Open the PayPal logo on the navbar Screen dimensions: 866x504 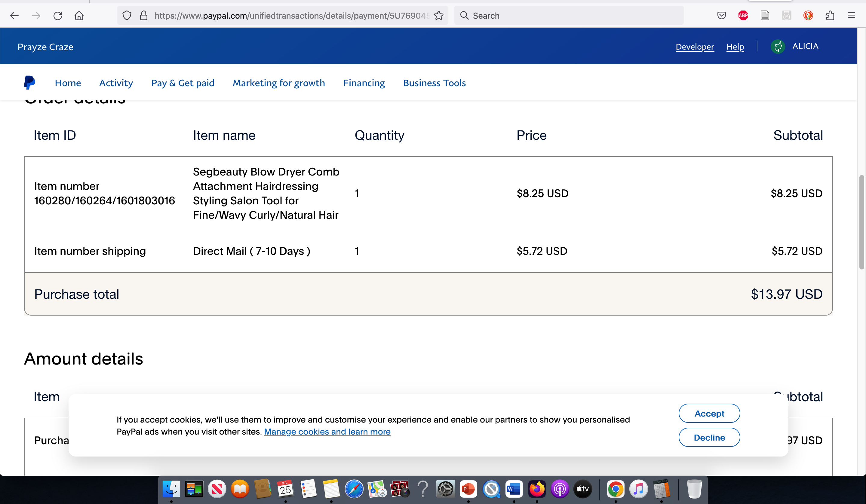pos(30,82)
